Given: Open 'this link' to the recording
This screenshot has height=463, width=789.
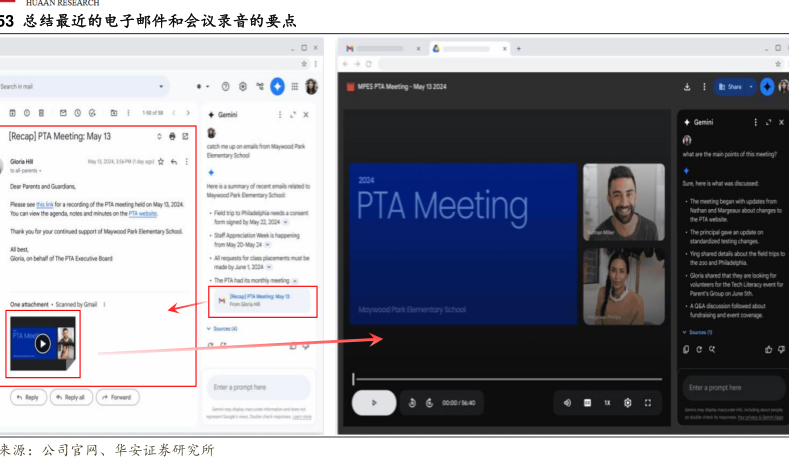Looking at the screenshot, I should 45,205.
